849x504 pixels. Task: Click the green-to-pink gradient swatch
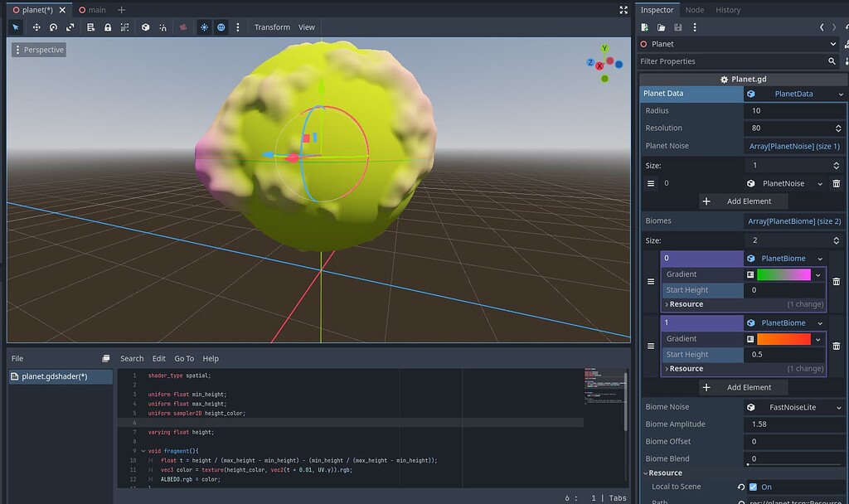pyautogui.click(x=784, y=274)
